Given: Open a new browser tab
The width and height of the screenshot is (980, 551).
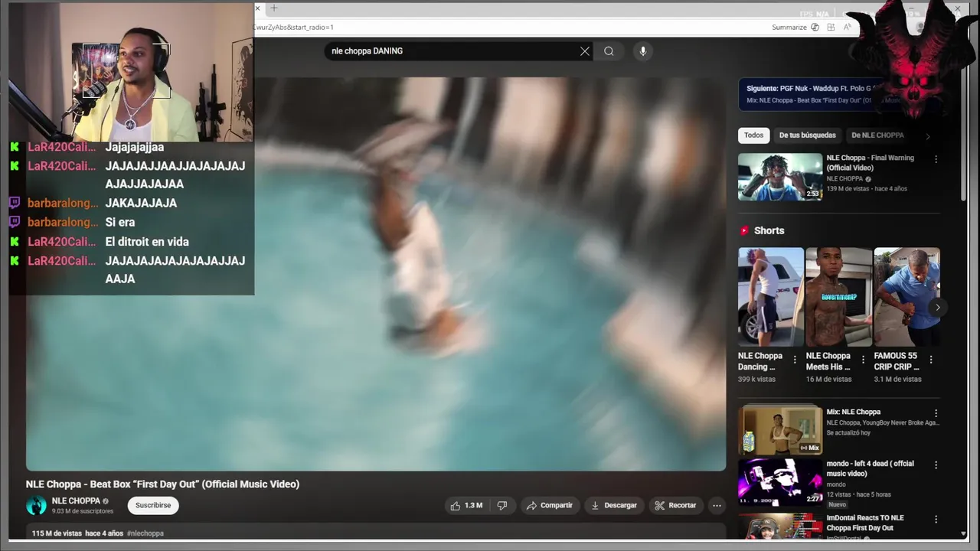Looking at the screenshot, I should click(274, 8).
